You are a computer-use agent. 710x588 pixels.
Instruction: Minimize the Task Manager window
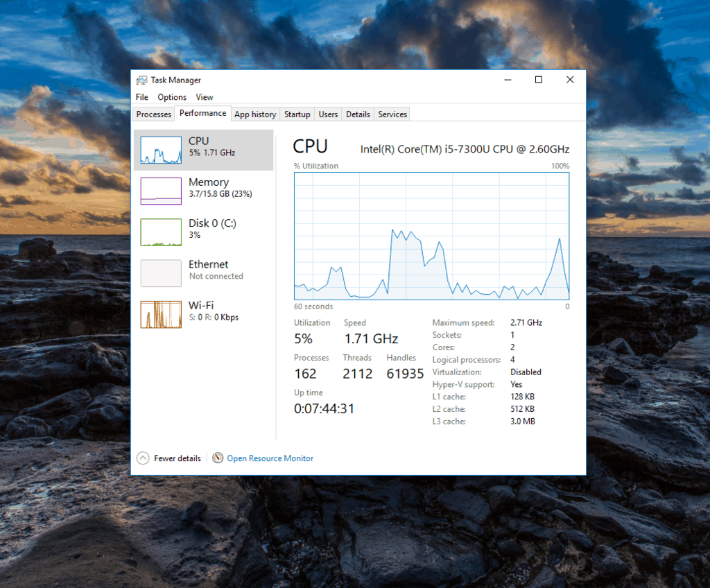point(508,80)
